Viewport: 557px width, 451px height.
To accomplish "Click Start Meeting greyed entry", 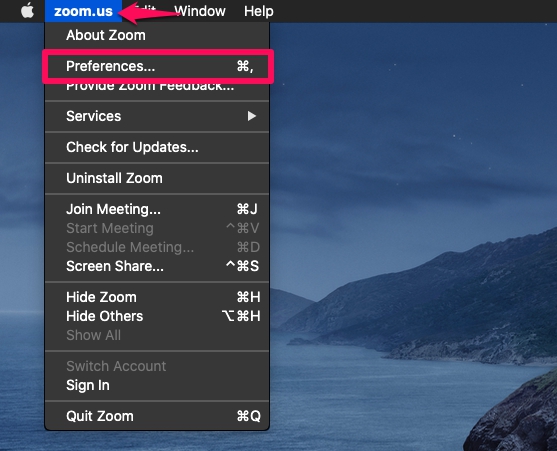I will (x=157, y=228).
